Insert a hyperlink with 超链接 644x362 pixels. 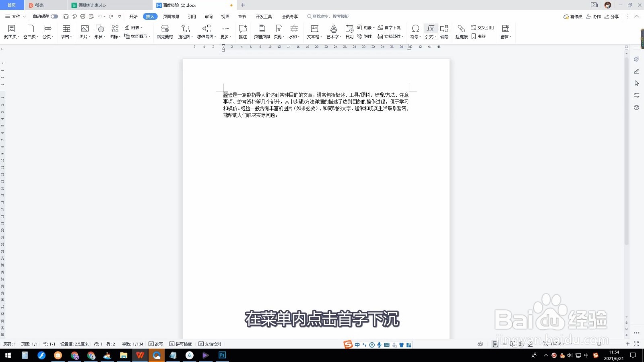coord(461,31)
